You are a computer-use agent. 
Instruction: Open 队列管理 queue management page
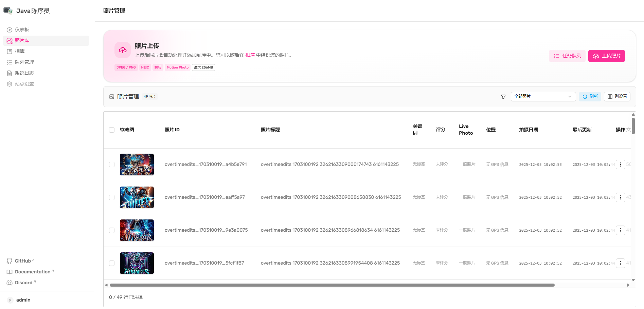(x=24, y=62)
